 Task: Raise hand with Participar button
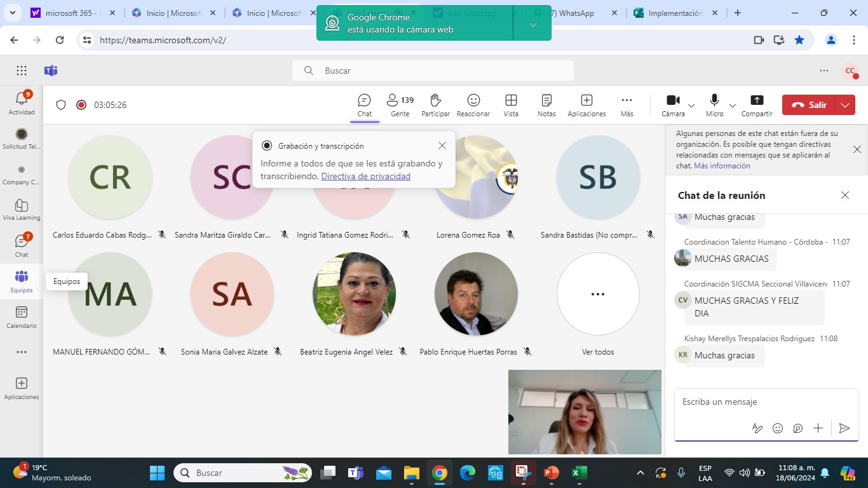[435, 105]
